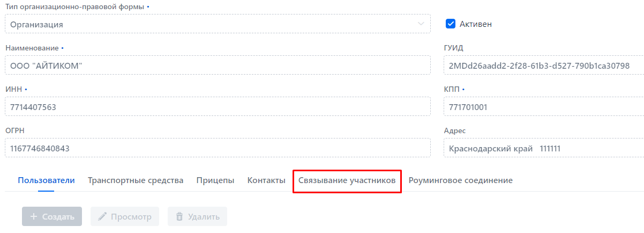Select the Прицепы tab
Viewport: 644px width, 233px height.
pyautogui.click(x=215, y=180)
